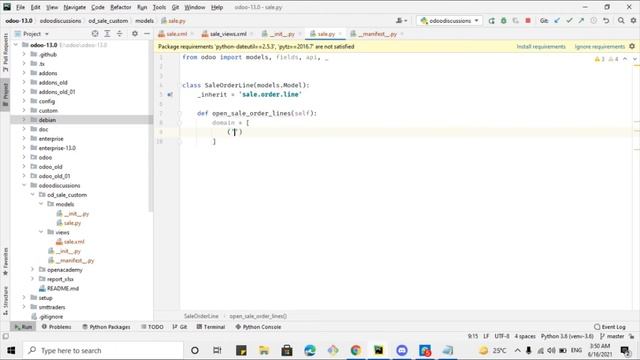Screen dimensions: 640x360
Task: Open the Navigate menu
Action: [75, 7]
